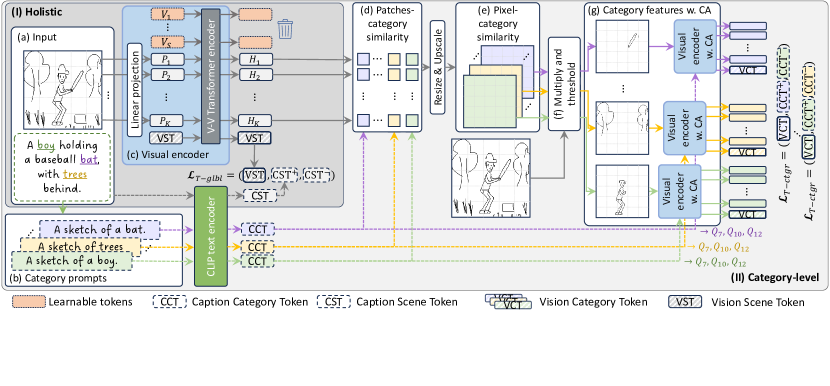Click the H1 output token box
This screenshot has width=830, height=386.
click(x=255, y=59)
